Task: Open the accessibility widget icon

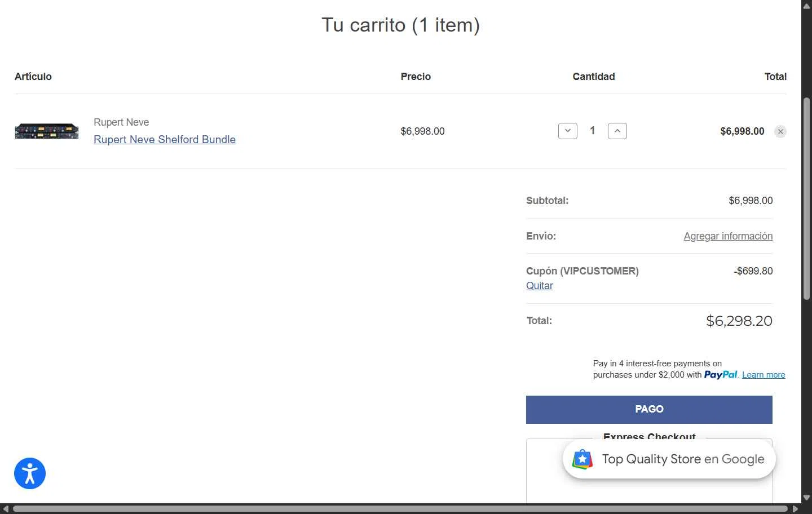Action: 30,473
